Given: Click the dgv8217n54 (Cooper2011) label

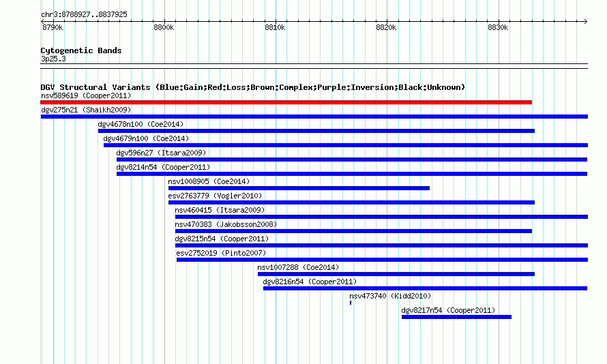Looking at the screenshot, I should coord(448,310).
